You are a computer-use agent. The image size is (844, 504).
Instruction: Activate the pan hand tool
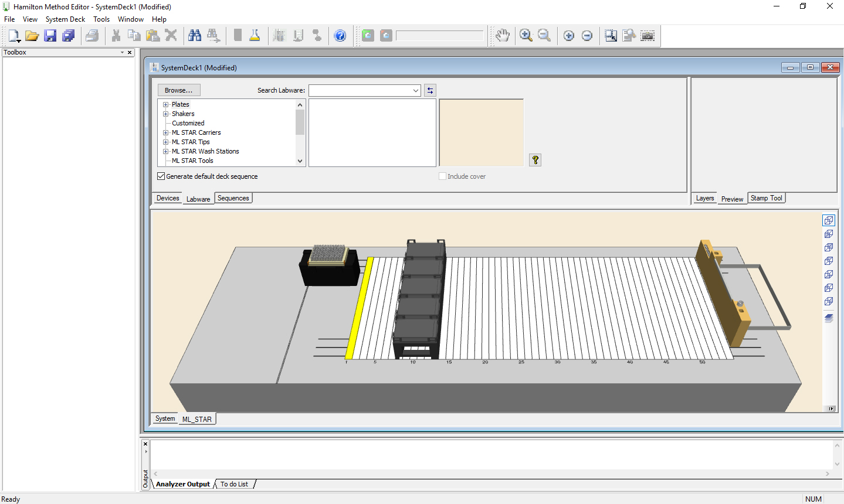[x=502, y=36]
